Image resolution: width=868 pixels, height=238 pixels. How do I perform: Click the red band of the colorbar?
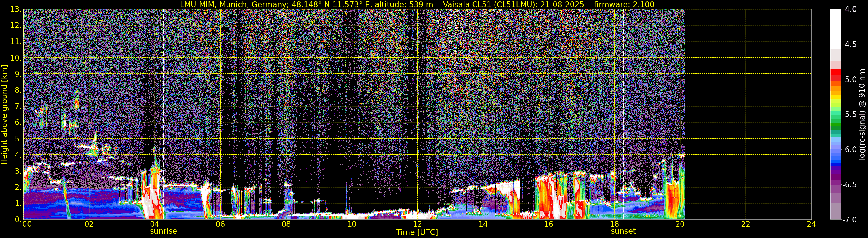coord(836,75)
